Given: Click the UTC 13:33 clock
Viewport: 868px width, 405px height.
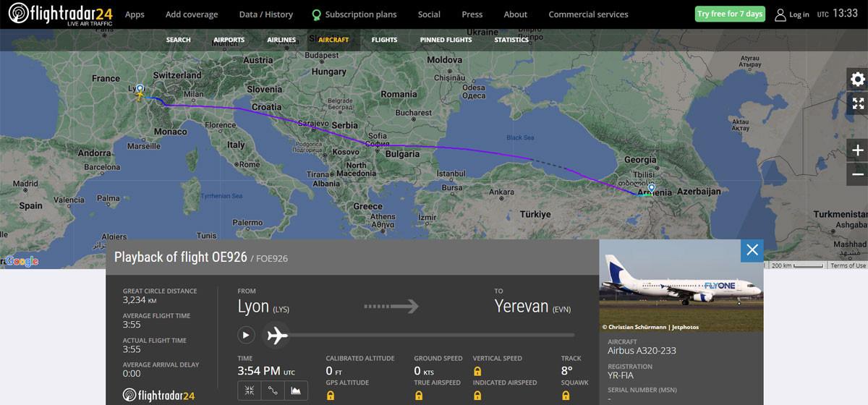Looking at the screenshot, I should pos(837,14).
